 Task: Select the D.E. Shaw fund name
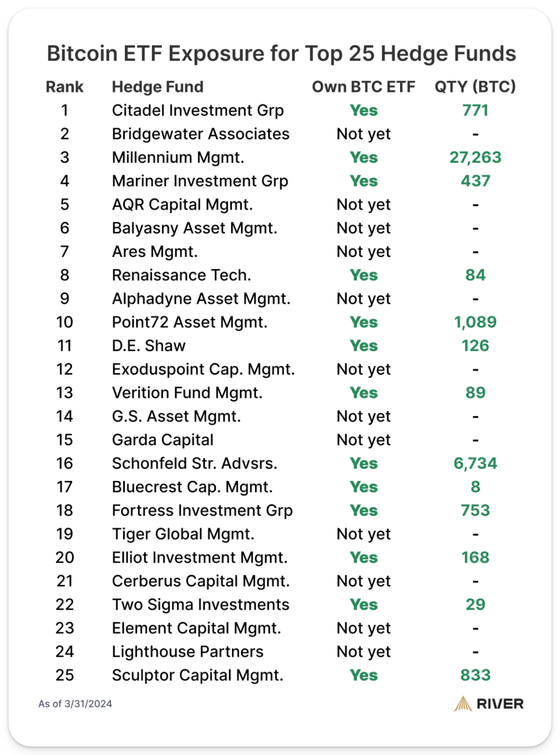(149, 346)
